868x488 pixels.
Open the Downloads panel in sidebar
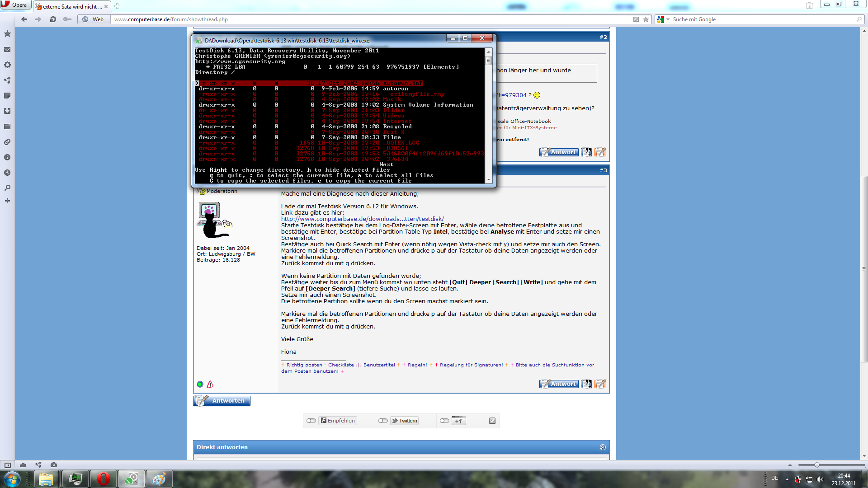click(7, 111)
